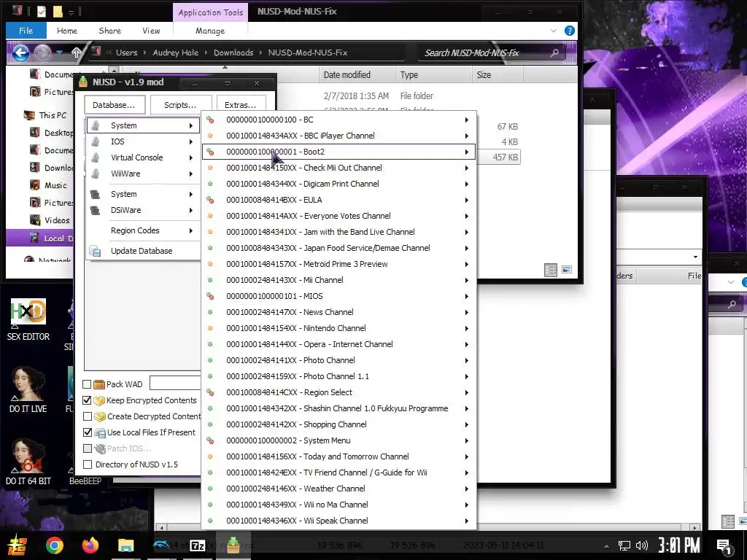Expand Region Codes submenu arrow

pos(191,230)
